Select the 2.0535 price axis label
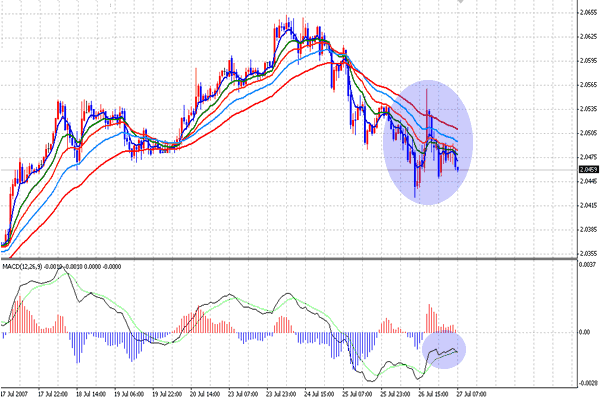The image size is (600, 400). tap(588, 109)
